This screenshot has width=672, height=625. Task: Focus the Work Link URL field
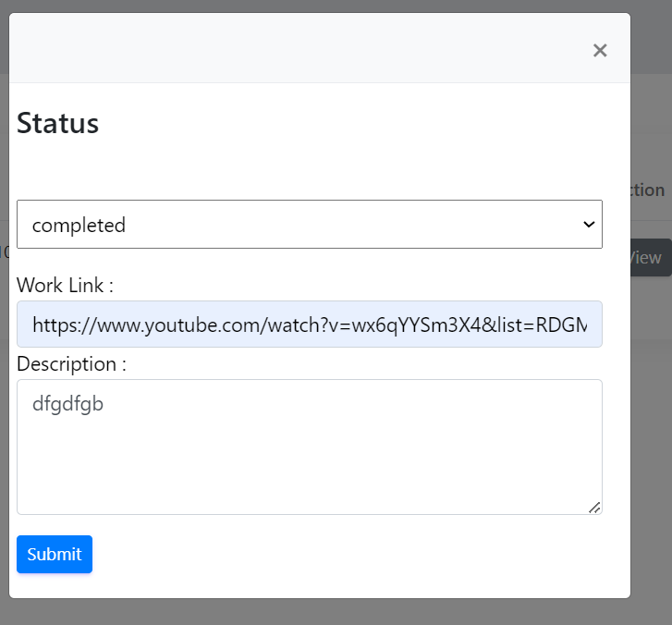(x=309, y=325)
